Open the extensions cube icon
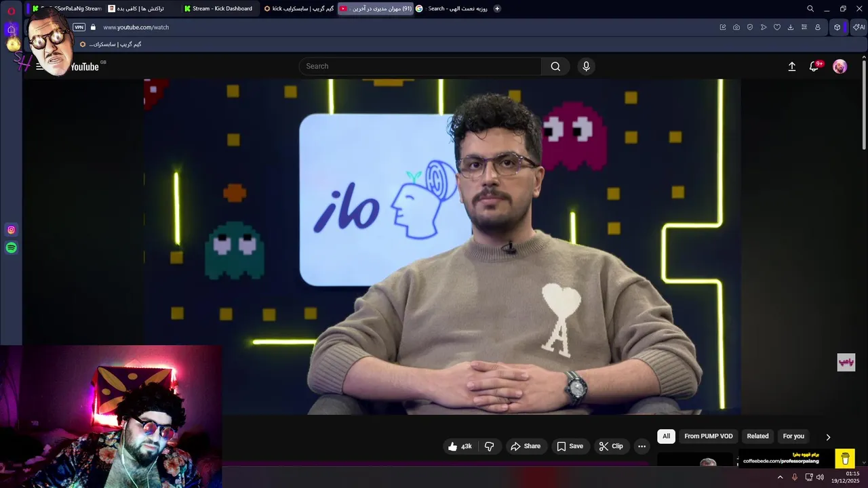Screen dimensions: 868x488 837,27
